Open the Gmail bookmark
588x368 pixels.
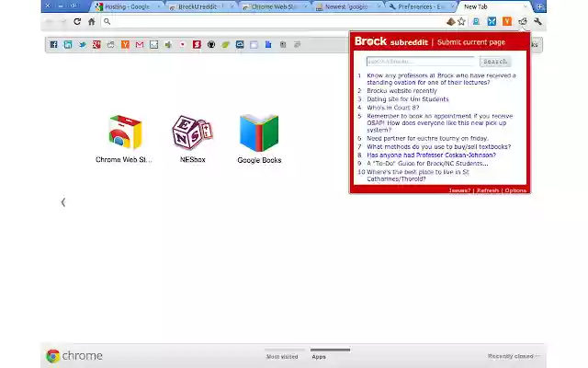pyautogui.click(x=140, y=45)
